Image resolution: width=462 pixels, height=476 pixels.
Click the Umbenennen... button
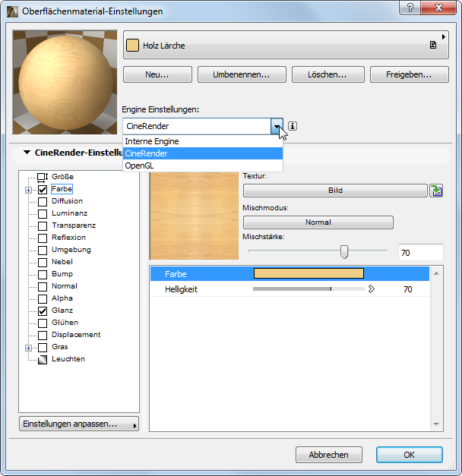coord(242,74)
